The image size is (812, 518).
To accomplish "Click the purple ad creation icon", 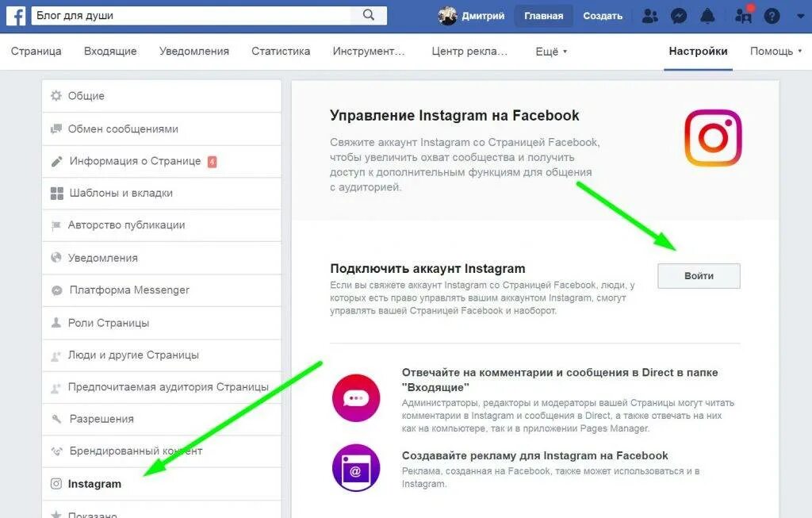I will point(356,468).
